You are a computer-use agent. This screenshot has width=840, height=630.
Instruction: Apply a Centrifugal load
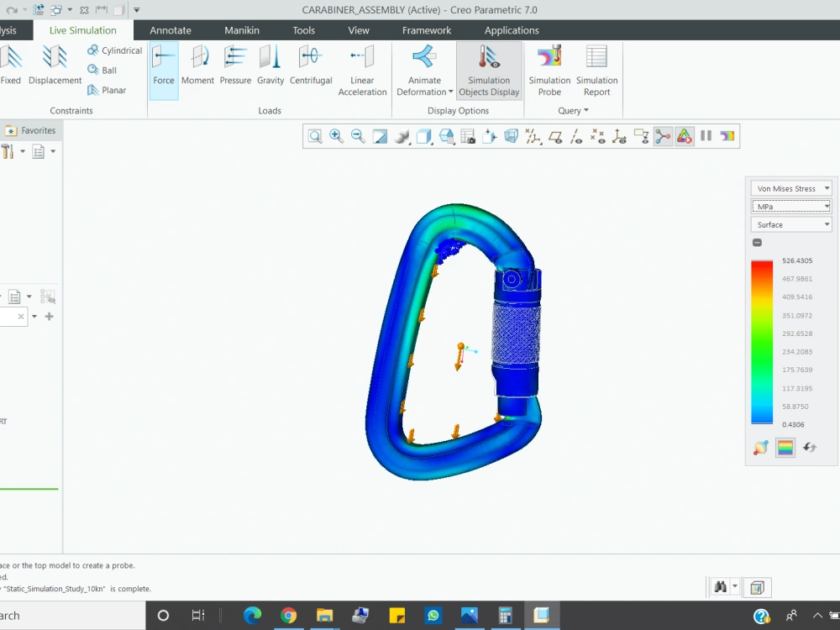311,67
